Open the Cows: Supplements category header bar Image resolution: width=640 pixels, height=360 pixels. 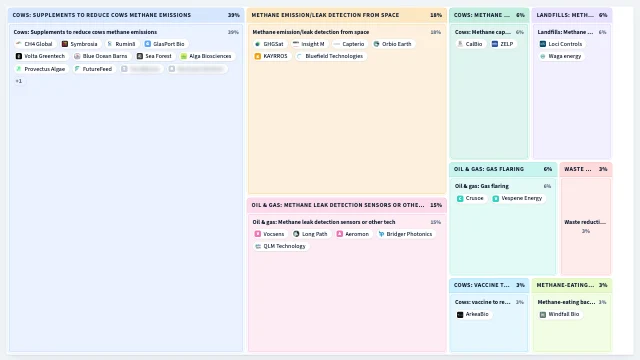[126, 15]
